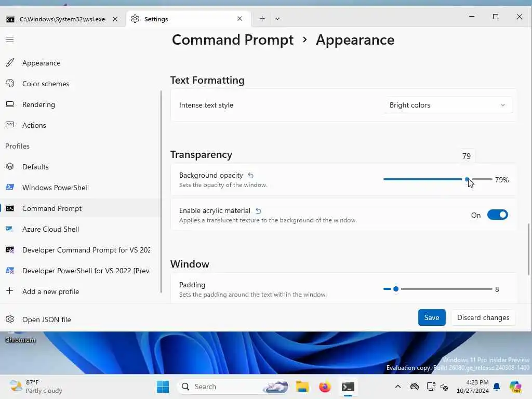The width and height of the screenshot is (532, 399).
Task: Select the Defaults profile
Action: click(80, 167)
